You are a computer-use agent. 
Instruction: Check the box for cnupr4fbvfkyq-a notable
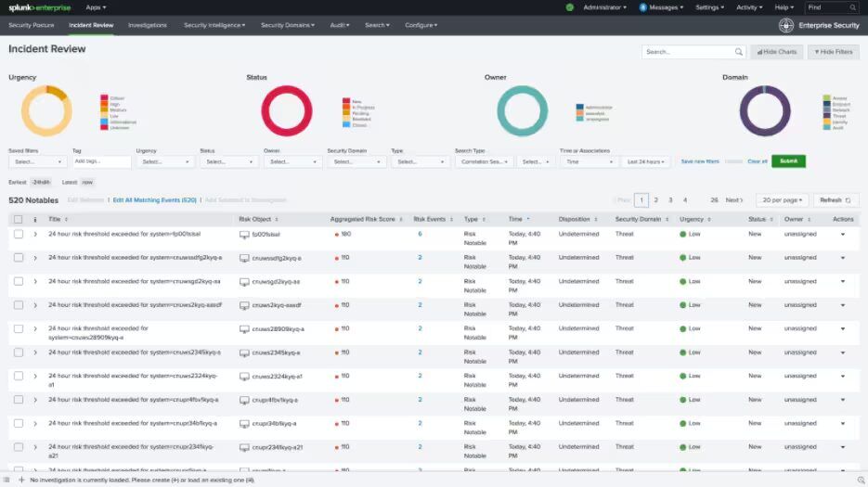click(x=19, y=400)
